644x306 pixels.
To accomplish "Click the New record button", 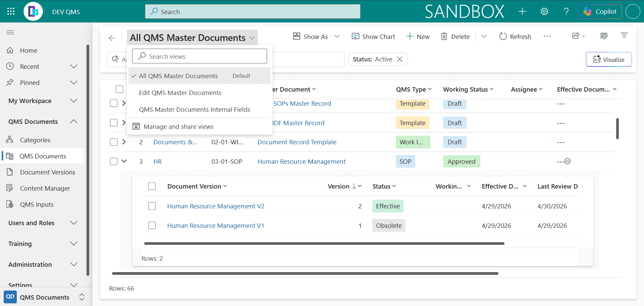I will pyautogui.click(x=418, y=37).
